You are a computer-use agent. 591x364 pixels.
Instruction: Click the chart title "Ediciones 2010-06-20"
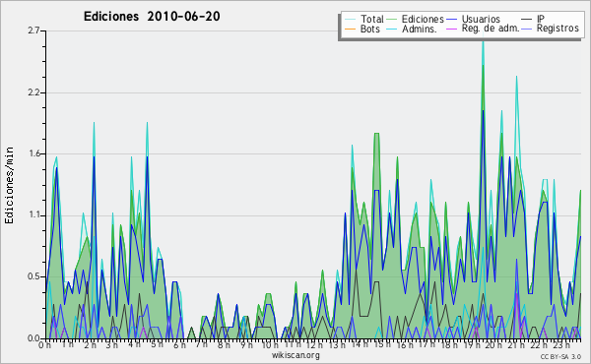coord(152,17)
